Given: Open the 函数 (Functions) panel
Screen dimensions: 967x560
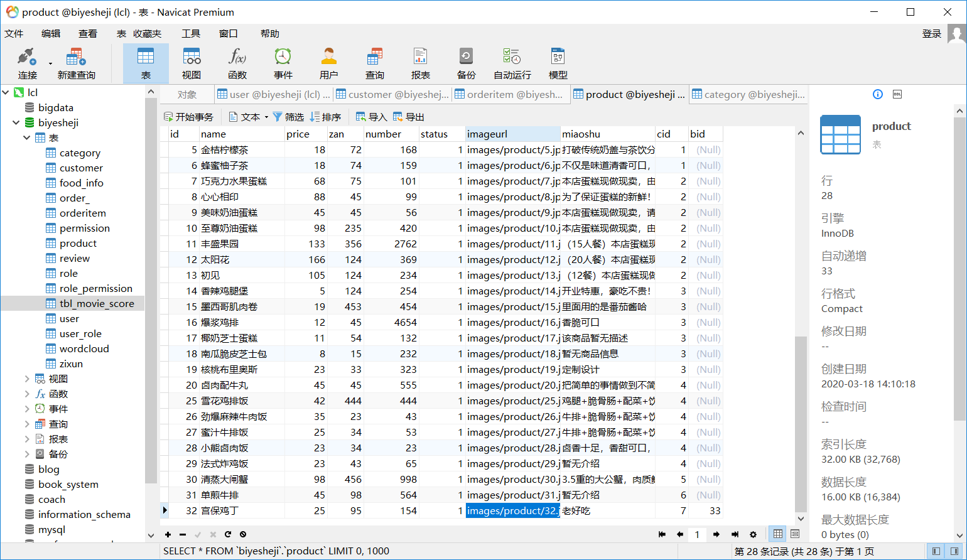Looking at the screenshot, I should tap(237, 63).
